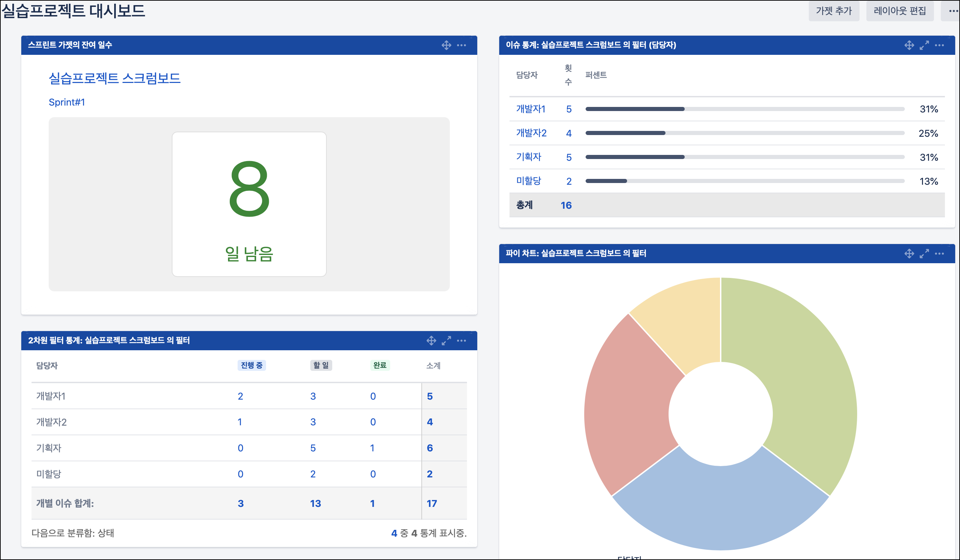960x560 pixels.
Task: Click move icon on sprint days-remaining gadget
Action: click(446, 45)
